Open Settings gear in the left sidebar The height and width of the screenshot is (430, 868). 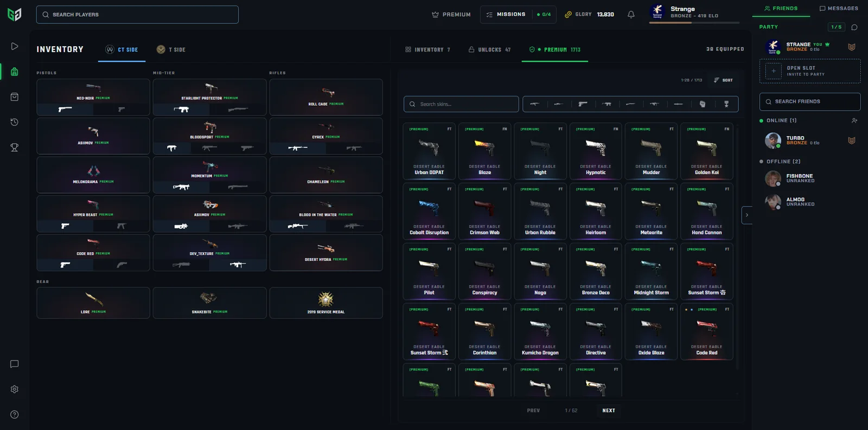pos(15,389)
